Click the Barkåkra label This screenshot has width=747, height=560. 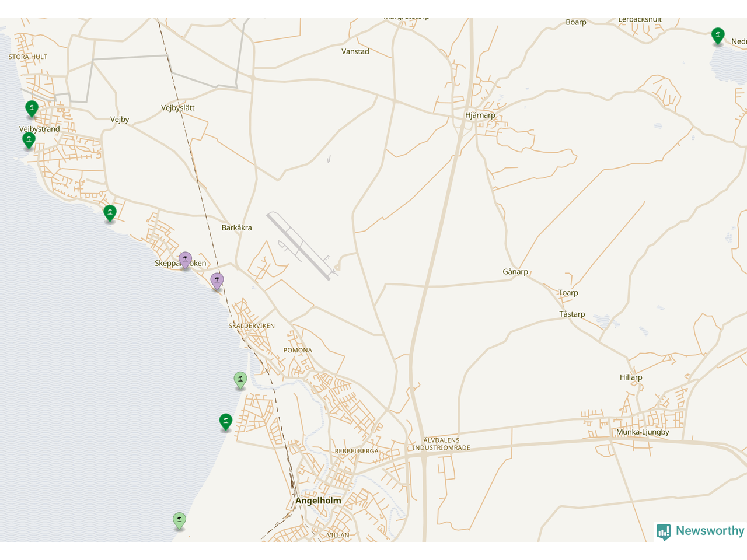237,228
